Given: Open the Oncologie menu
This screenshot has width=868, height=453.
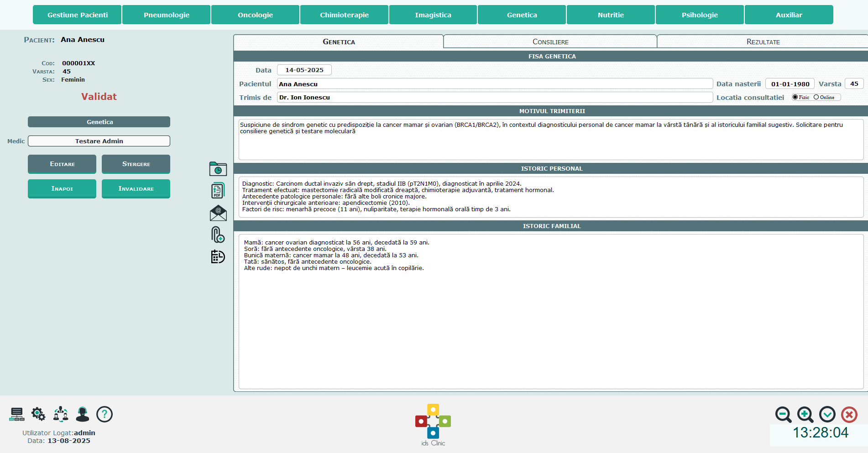Looking at the screenshot, I should click(x=255, y=15).
